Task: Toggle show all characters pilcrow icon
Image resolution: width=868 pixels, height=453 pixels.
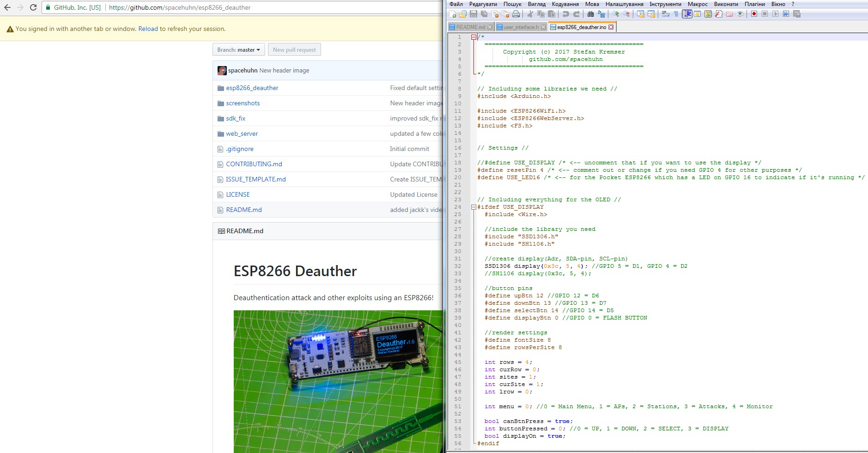Action: (x=676, y=14)
